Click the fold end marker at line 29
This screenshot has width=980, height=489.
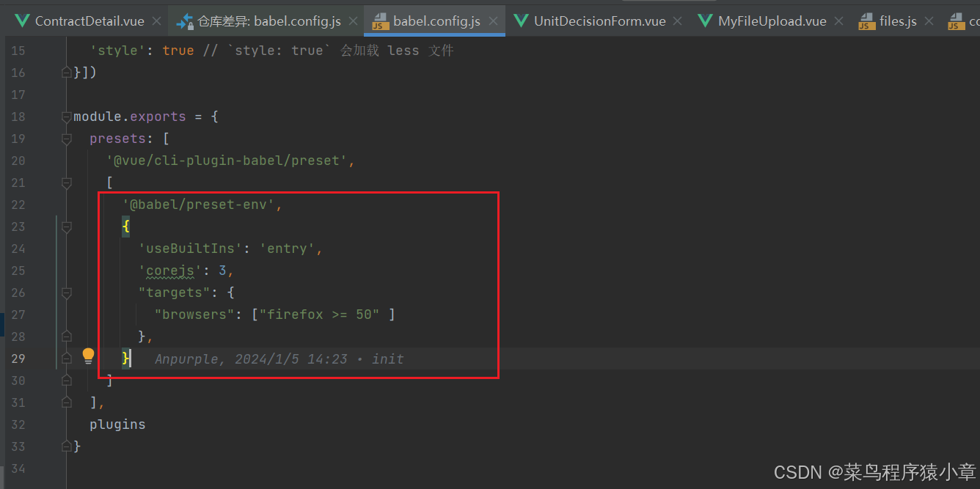pos(67,359)
